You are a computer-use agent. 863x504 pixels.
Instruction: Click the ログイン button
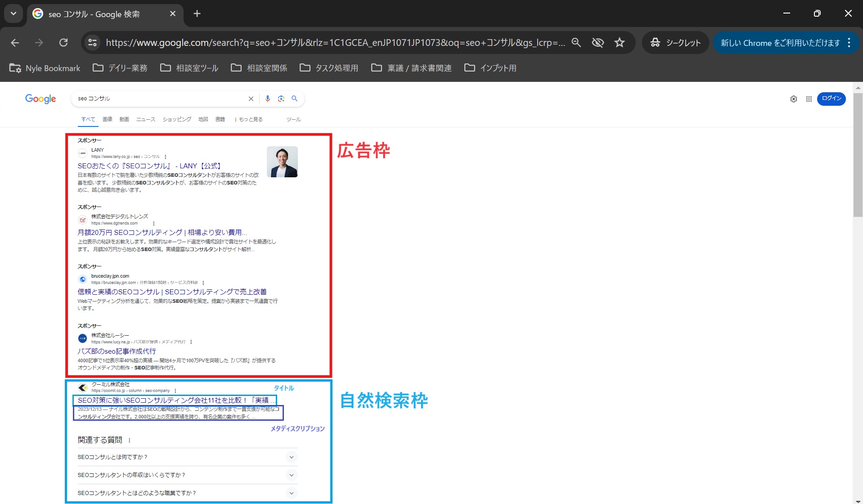tap(832, 99)
